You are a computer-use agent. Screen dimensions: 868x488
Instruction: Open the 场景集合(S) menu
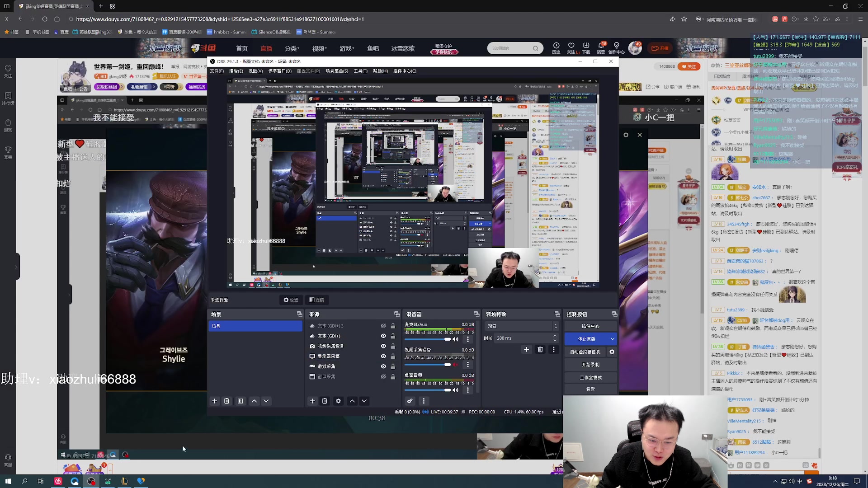[x=337, y=71]
